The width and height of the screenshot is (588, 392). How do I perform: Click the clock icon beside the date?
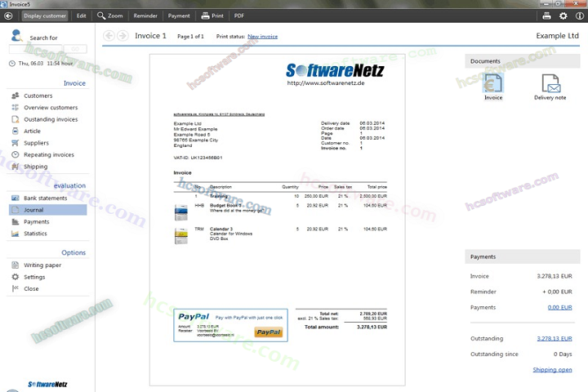(x=12, y=64)
